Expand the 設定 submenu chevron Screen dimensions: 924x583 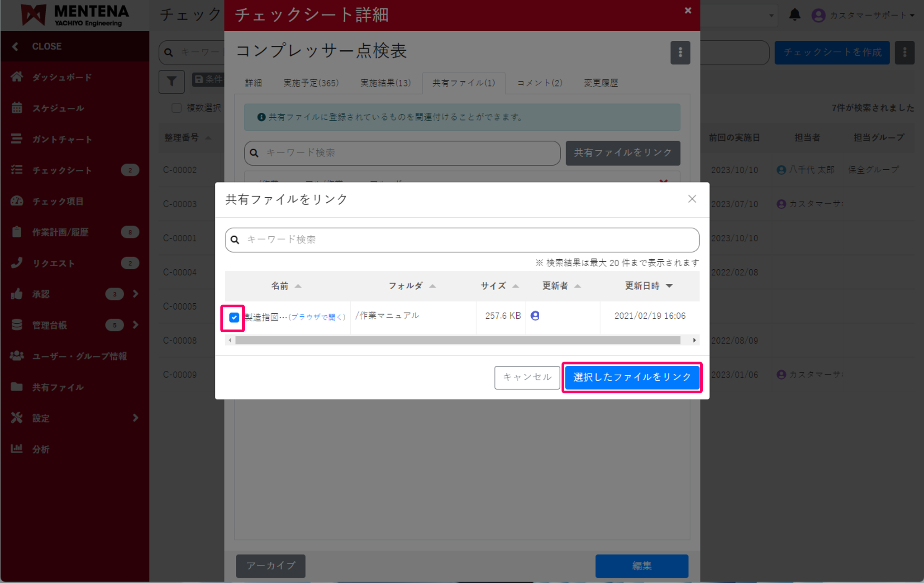point(136,418)
